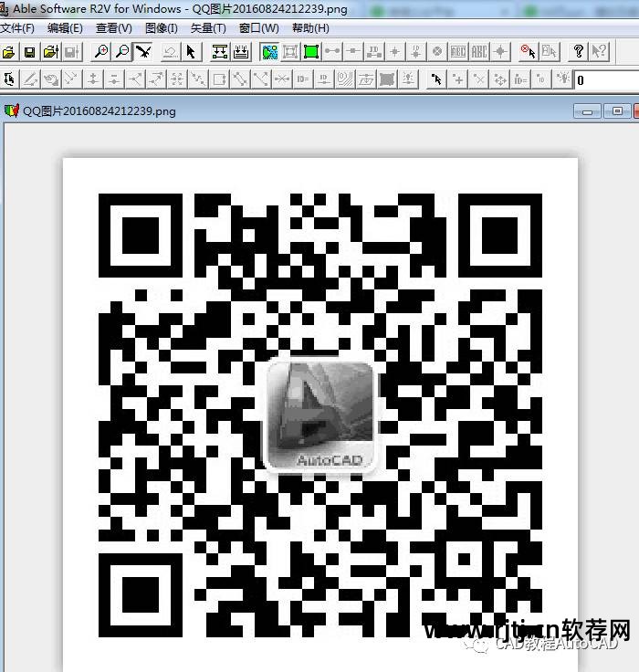Maximize the QQ图片 document window
Screen dimensions: 639x672
coord(617,111)
